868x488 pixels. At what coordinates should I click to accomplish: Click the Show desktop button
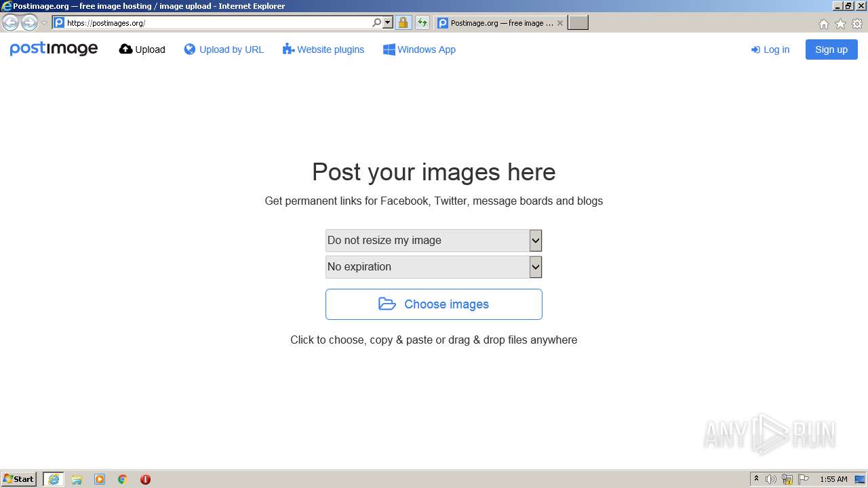(x=861, y=479)
